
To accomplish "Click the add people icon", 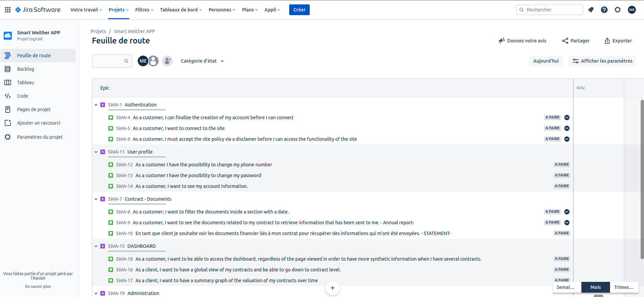I will click(167, 61).
